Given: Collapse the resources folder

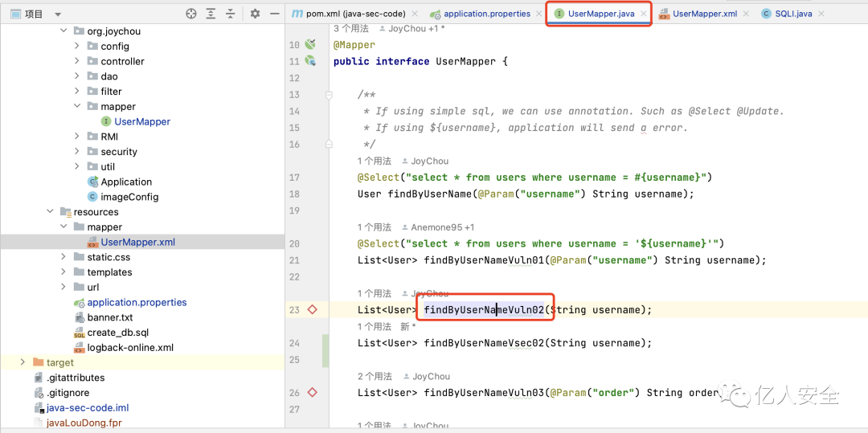Looking at the screenshot, I should point(51,212).
